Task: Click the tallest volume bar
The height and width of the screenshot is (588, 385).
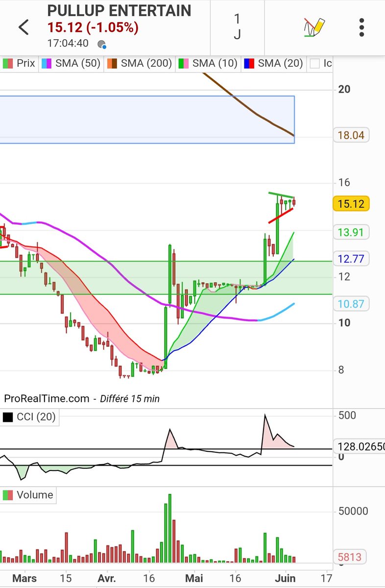Action: coord(169,528)
